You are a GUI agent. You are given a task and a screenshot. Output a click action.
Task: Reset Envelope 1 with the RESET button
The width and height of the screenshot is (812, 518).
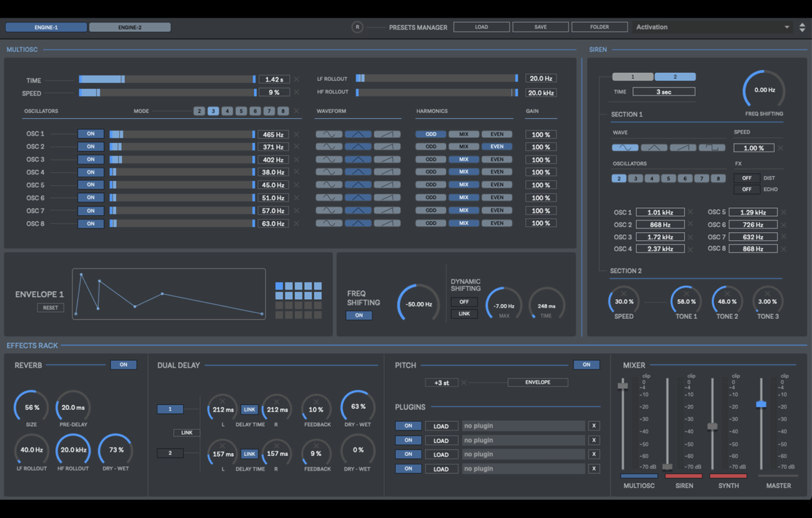tap(50, 308)
